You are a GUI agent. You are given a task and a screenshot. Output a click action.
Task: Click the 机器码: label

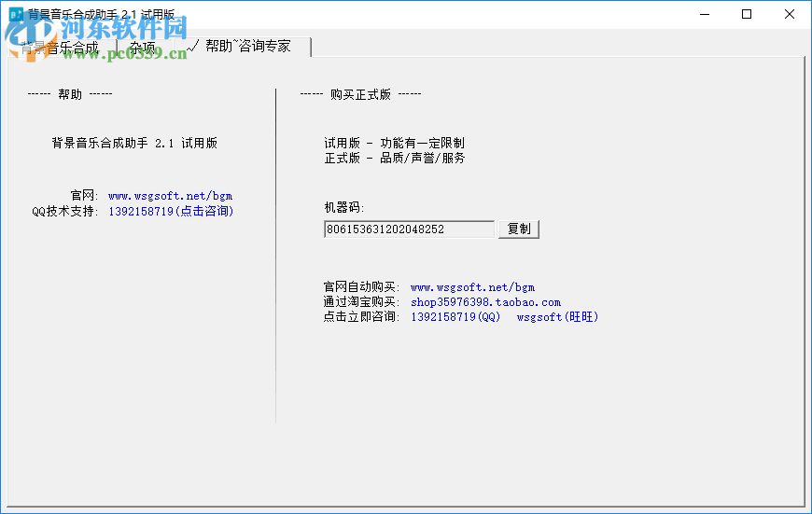click(344, 208)
